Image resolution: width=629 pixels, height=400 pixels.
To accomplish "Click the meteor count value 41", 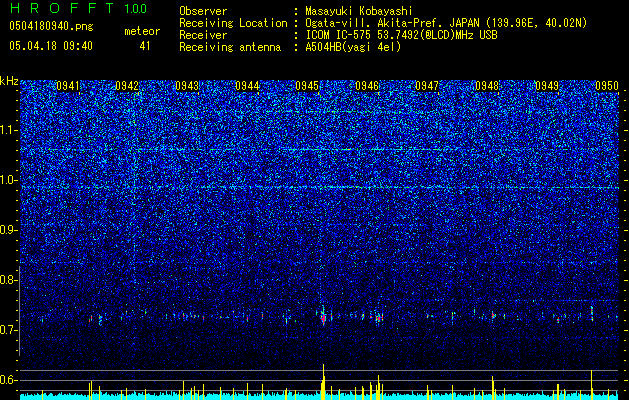I will coord(145,46).
